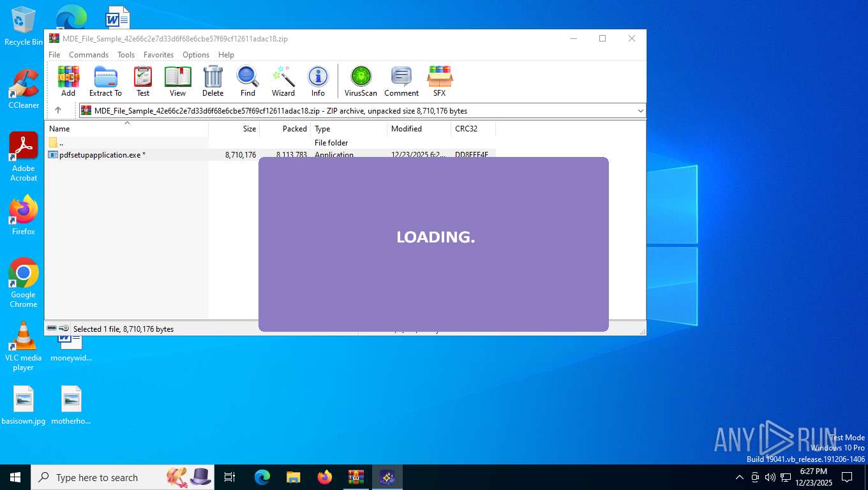Go up one folder level arrow

pyautogui.click(x=57, y=110)
